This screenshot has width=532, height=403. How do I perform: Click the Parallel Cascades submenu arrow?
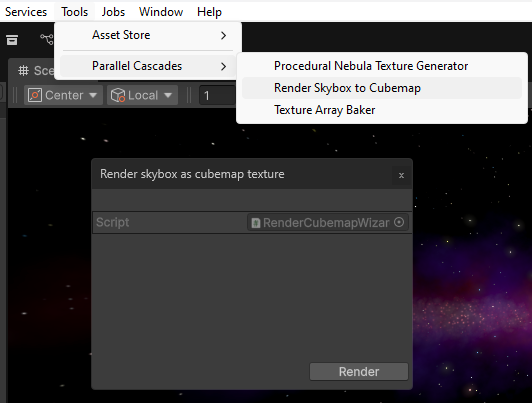[x=223, y=66]
